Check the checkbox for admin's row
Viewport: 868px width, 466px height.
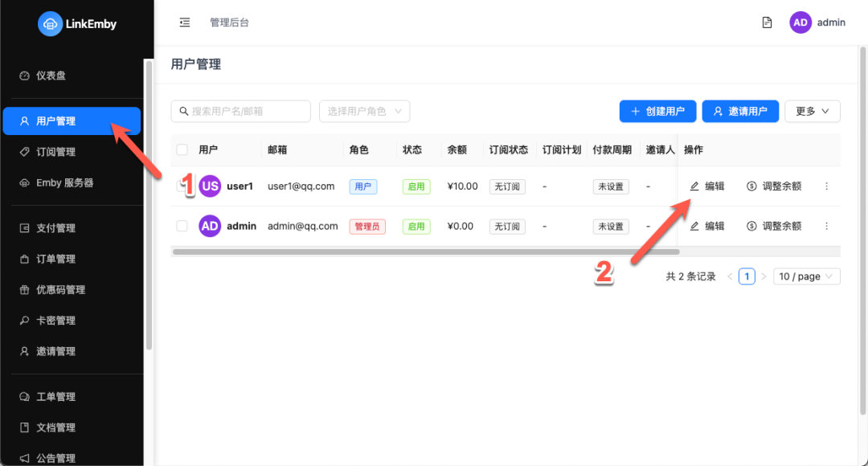pos(181,226)
